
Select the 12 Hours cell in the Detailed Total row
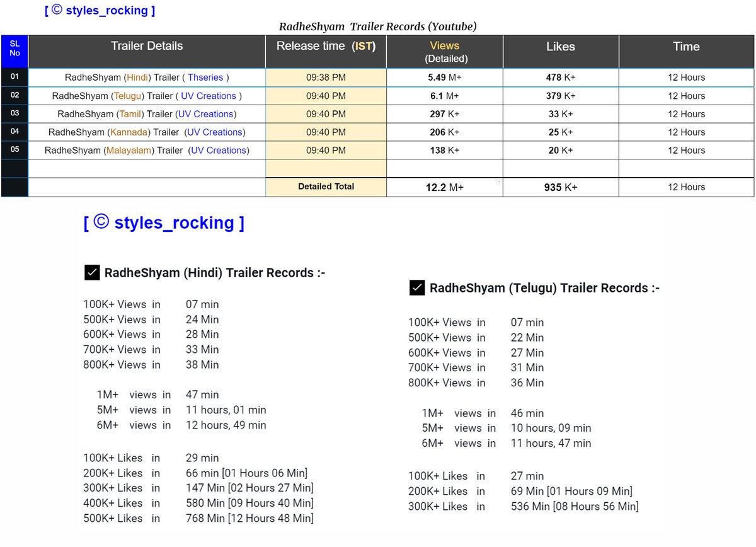click(x=686, y=187)
